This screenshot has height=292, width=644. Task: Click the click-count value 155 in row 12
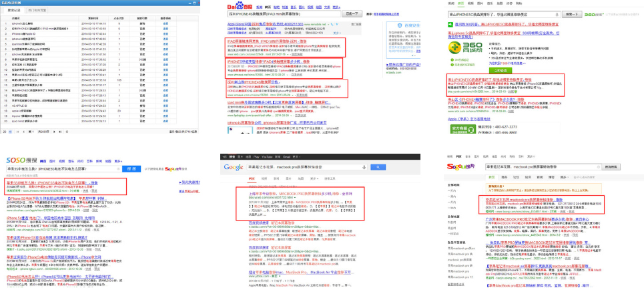119,80
